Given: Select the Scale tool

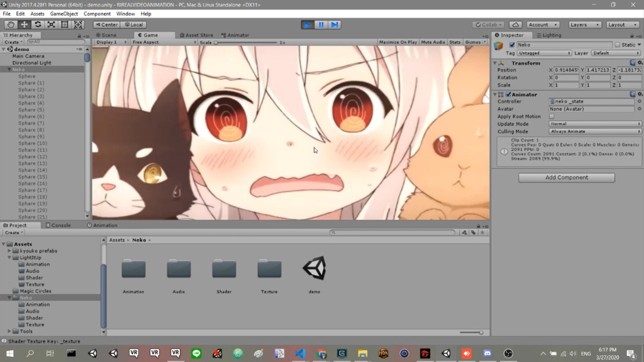Looking at the screenshot, I should click(x=51, y=24).
